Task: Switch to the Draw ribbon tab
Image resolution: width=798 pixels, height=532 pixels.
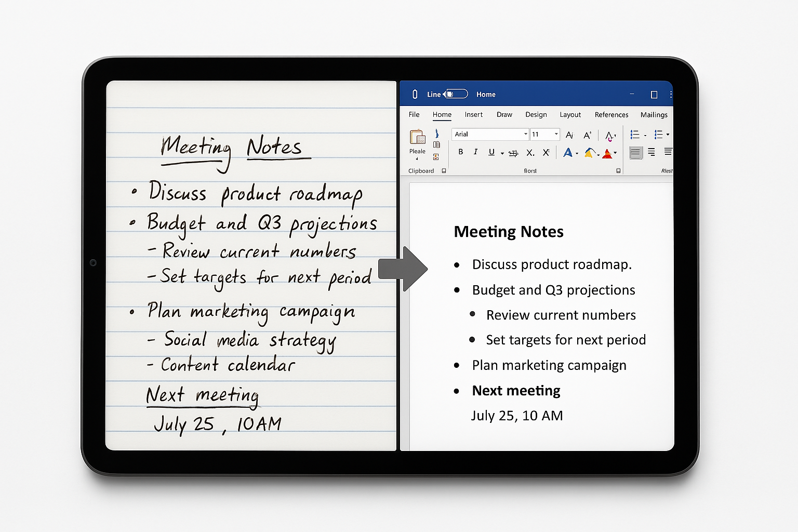Action: (504, 114)
